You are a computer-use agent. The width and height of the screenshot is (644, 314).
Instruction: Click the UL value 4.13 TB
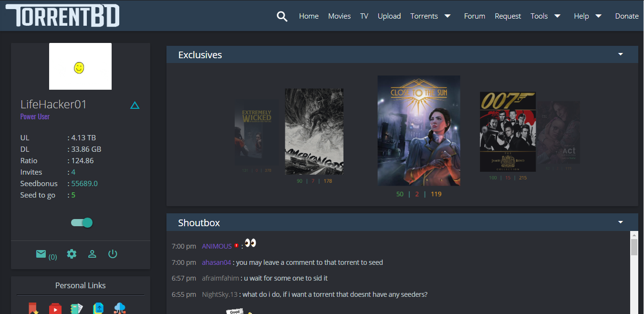point(83,137)
